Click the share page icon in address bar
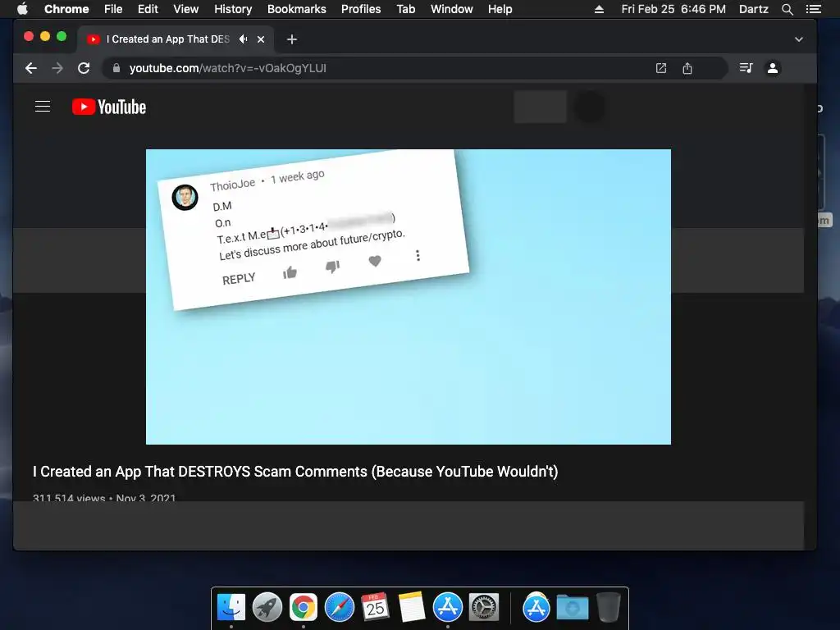 click(687, 68)
